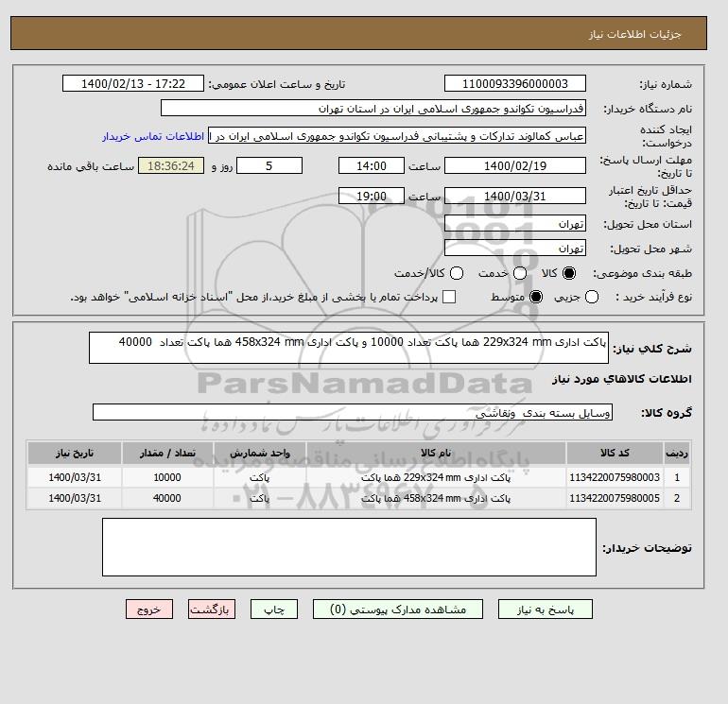Click the جزئیات اطلاعات نیاز page title

[634, 34]
